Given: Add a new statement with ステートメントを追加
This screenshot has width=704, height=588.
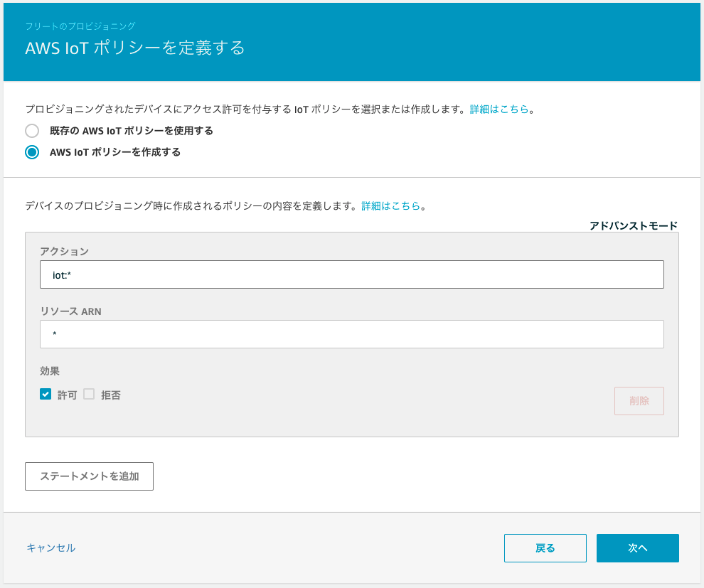Looking at the screenshot, I should click(x=89, y=476).
